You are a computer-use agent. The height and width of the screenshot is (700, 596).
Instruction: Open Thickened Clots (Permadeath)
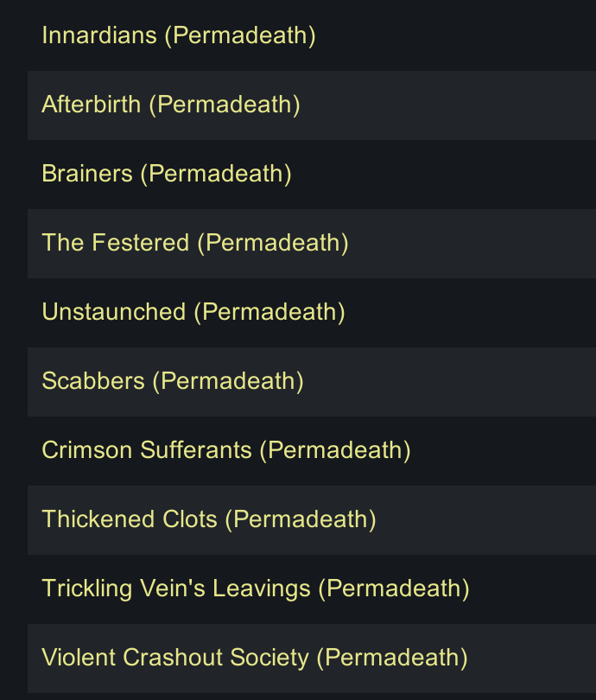208,520
